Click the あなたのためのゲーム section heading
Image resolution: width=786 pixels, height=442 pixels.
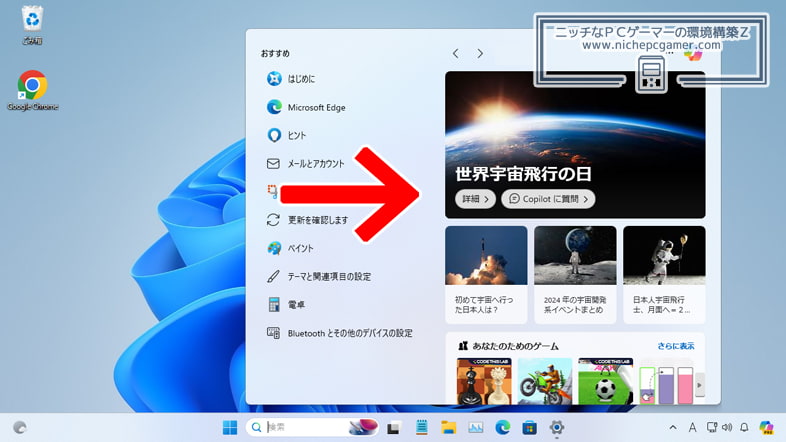[515, 346]
